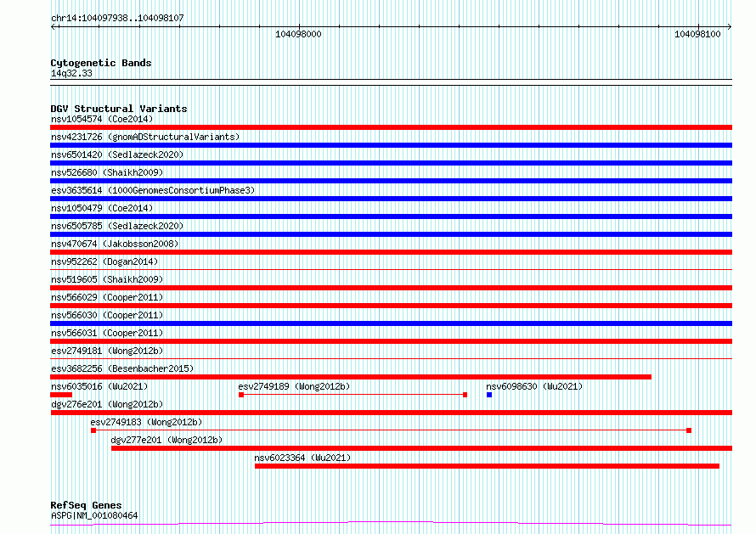The image size is (756, 534).
Task: Click the red bar under nsv1054574
Action: (x=391, y=127)
